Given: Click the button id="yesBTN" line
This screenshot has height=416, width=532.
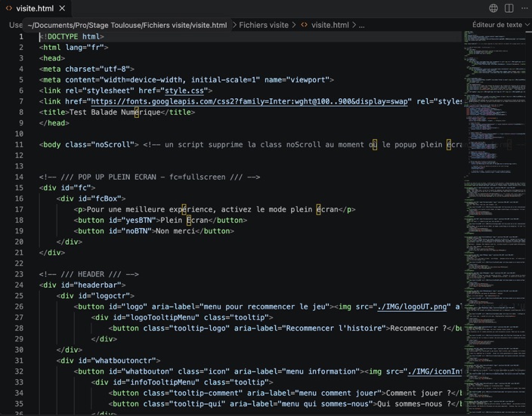Looking at the screenshot, I should (160, 220).
